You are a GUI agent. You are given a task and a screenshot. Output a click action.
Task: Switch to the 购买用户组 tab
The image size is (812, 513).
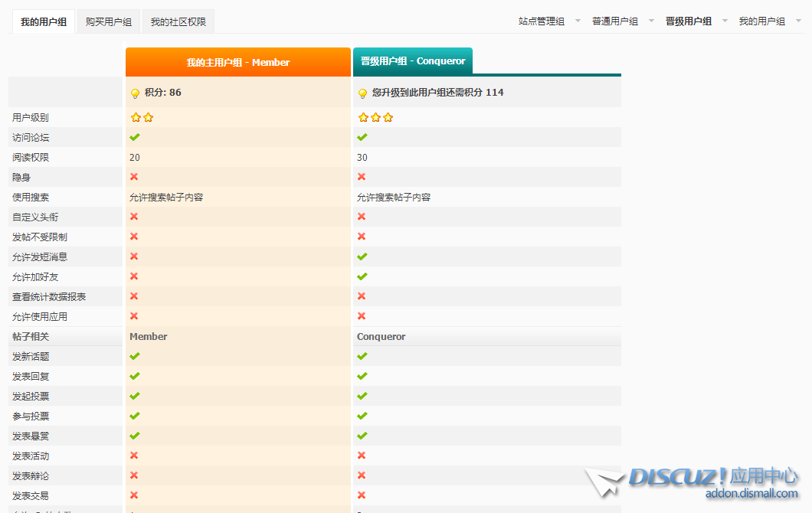[109, 22]
